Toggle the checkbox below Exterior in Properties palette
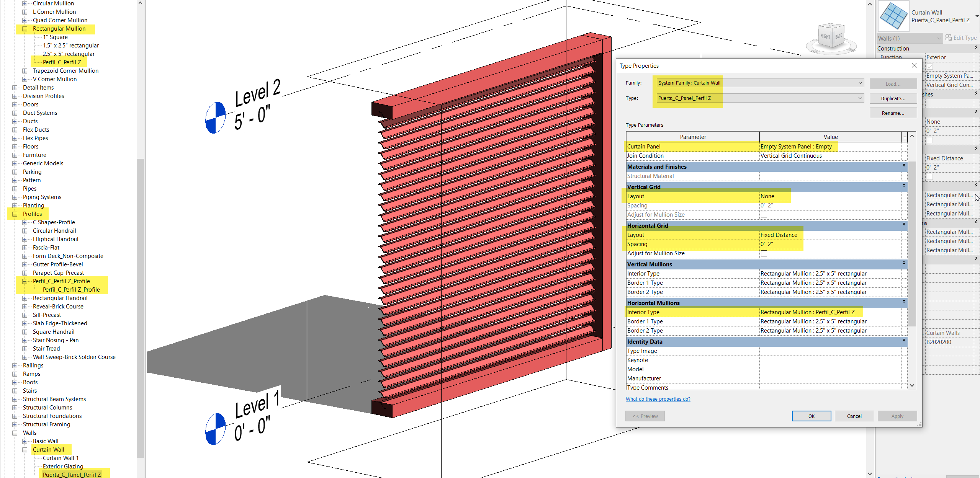This screenshot has width=980, height=478. (931, 66)
